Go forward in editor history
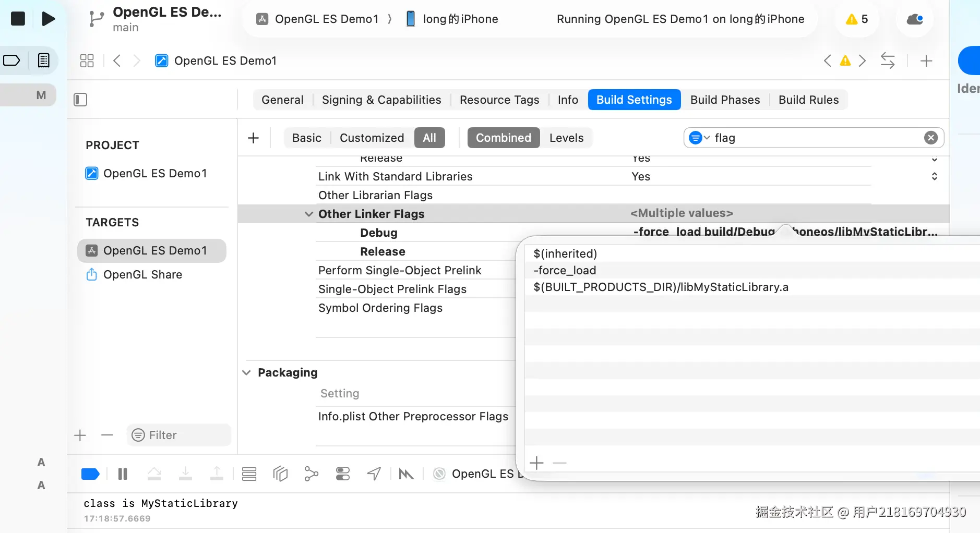The width and height of the screenshot is (980, 533). 137,60
